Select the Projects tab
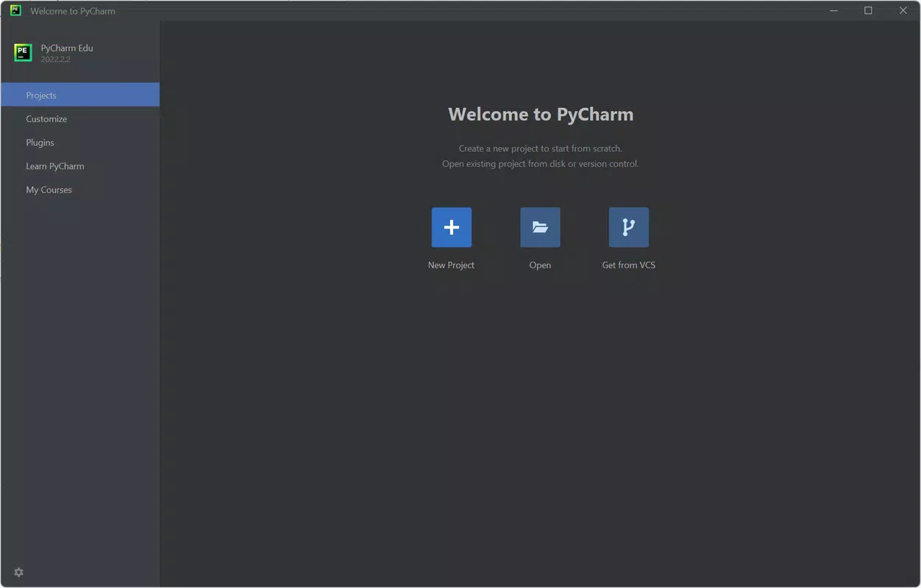Image resolution: width=921 pixels, height=588 pixels. click(80, 95)
